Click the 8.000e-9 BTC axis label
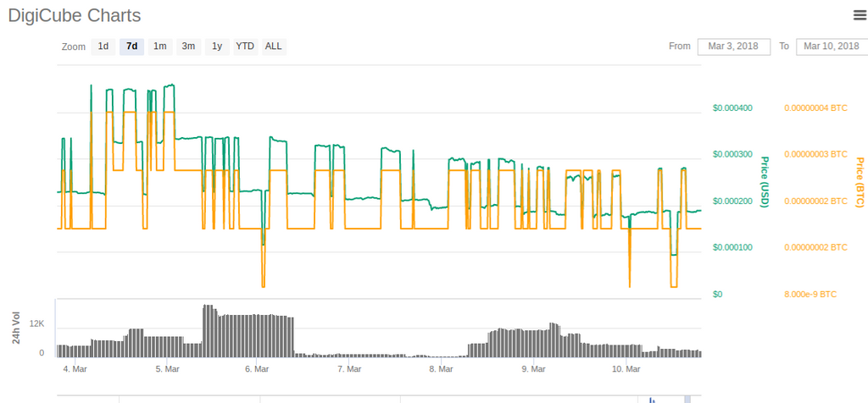Screen dimensions: 868x403 click(x=810, y=294)
